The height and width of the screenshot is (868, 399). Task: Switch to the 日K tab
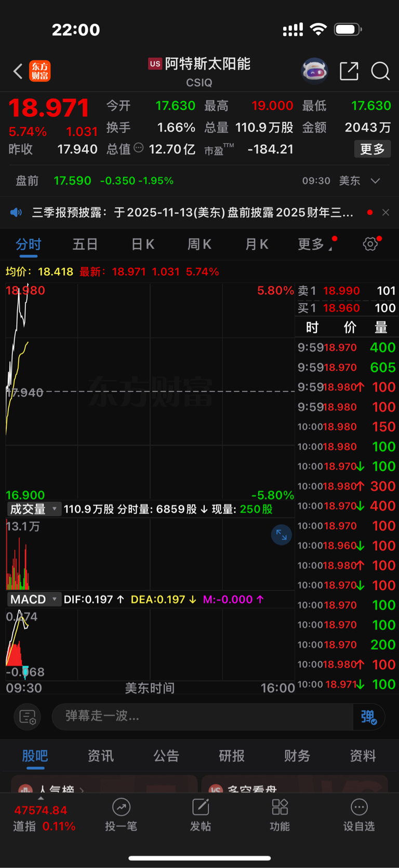pos(142,244)
